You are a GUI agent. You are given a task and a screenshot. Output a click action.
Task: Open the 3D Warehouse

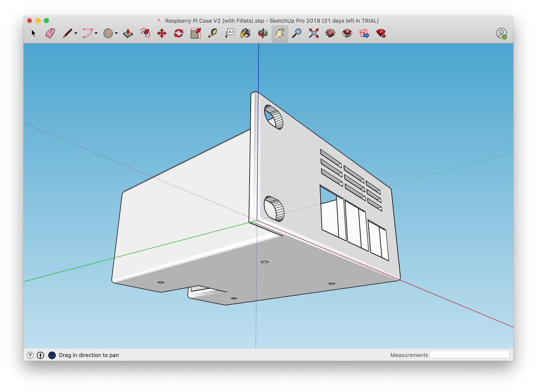point(330,33)
